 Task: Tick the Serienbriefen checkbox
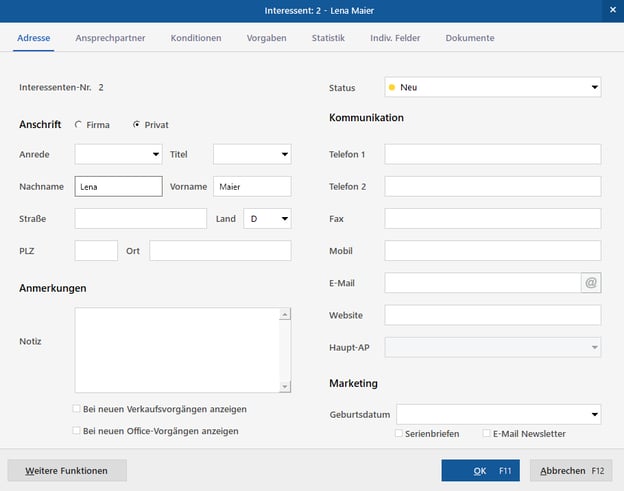click(x=399, y=433)
